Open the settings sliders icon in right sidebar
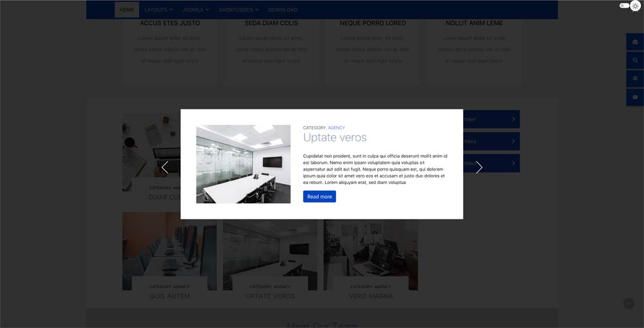644x328 pixels. click(x=635, y=78)
